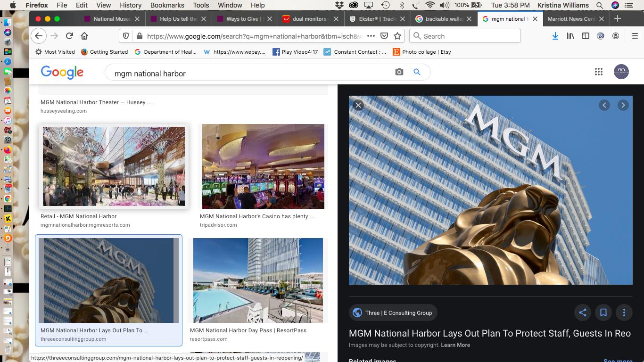This screenshot has width=644, height=362.
Task: Open the Downloads panel
Action: pos(555,36)
